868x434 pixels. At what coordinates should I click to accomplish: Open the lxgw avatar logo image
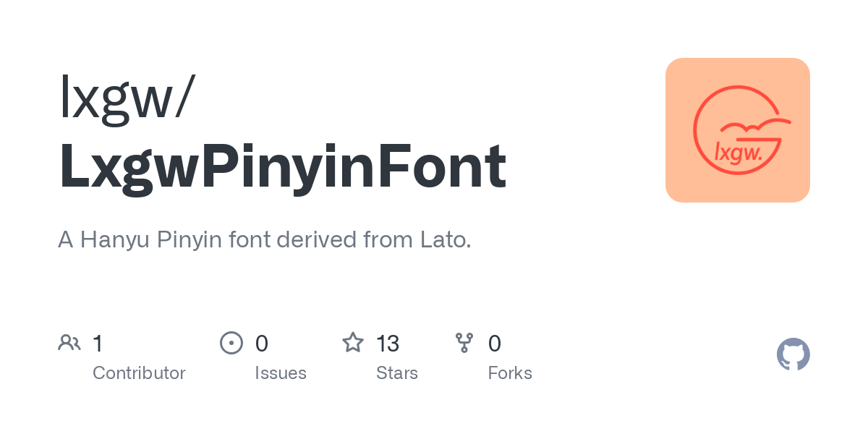click(x=737, y=130)
